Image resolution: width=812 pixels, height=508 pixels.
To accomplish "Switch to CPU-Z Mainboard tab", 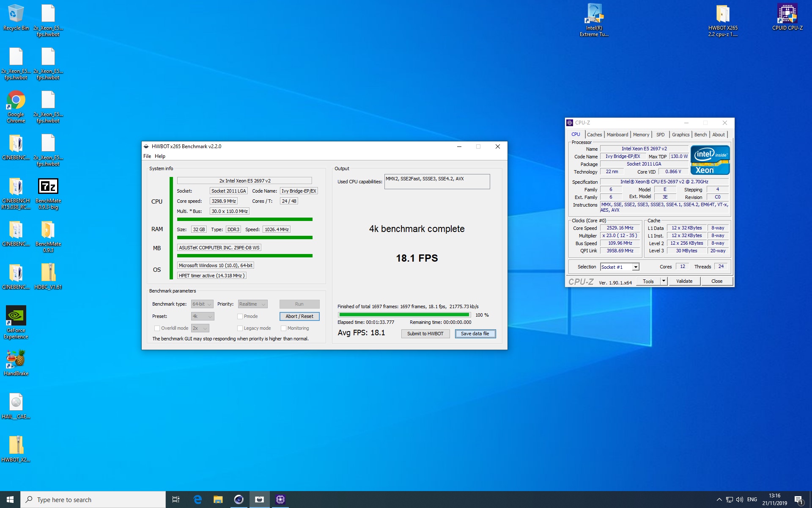I will [617, 135].
